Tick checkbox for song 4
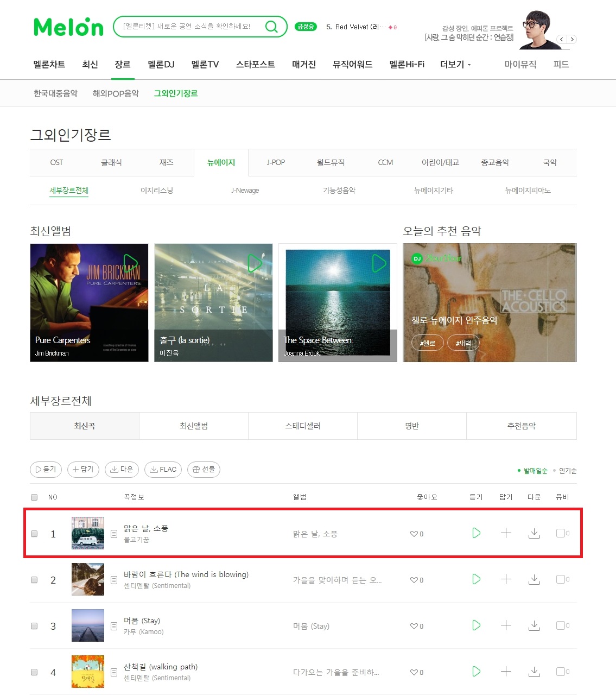 click(34, 672)
